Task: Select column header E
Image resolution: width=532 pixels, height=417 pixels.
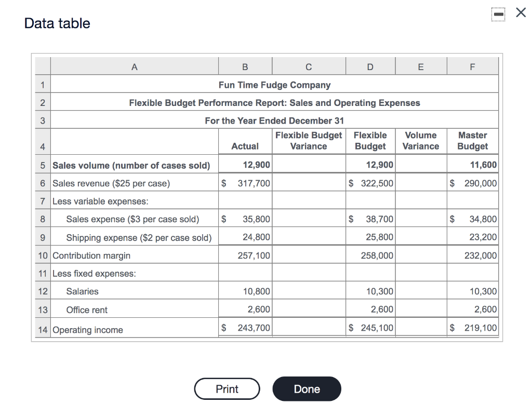Action: tap(421, 66)
